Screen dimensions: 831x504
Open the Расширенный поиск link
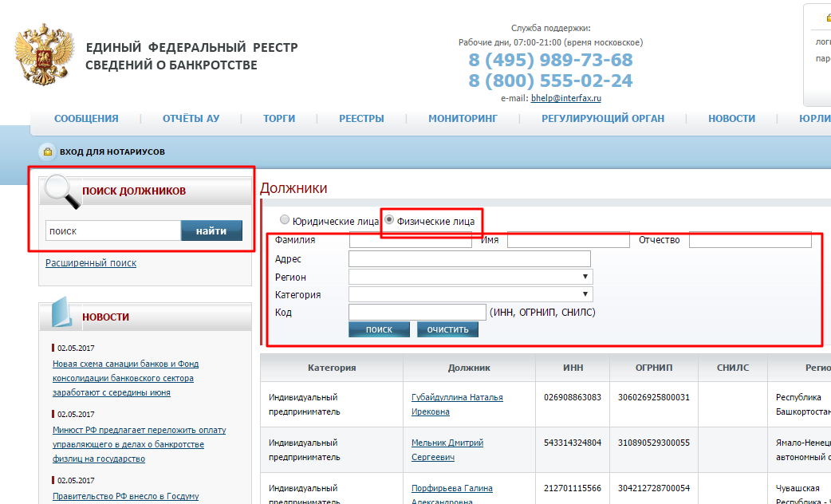click(91, 263)
